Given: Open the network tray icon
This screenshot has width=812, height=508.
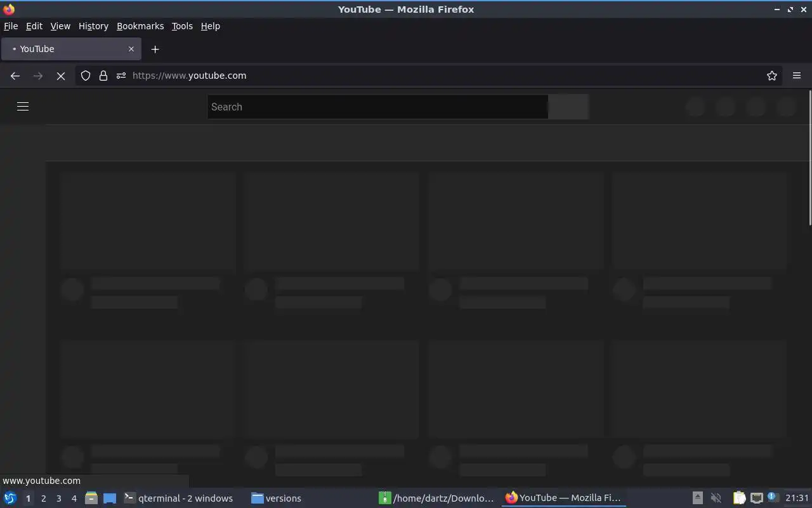Looking at the screenshot, I should (756, 498).
